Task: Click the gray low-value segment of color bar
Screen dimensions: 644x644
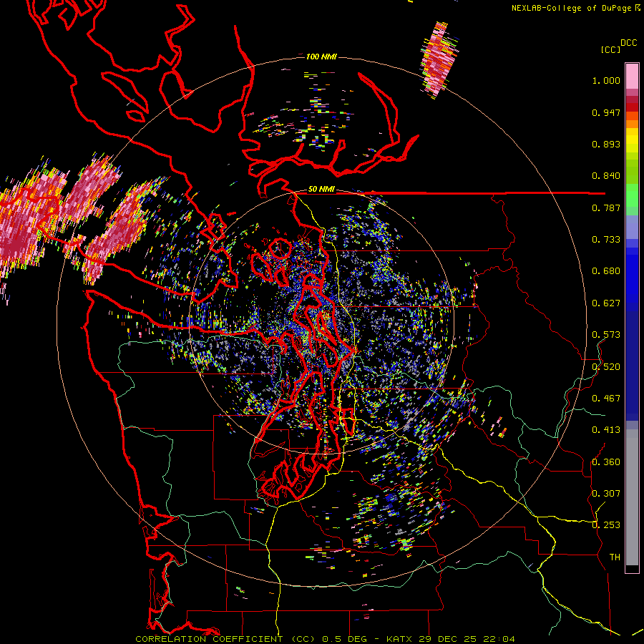Action: point(632,497)
